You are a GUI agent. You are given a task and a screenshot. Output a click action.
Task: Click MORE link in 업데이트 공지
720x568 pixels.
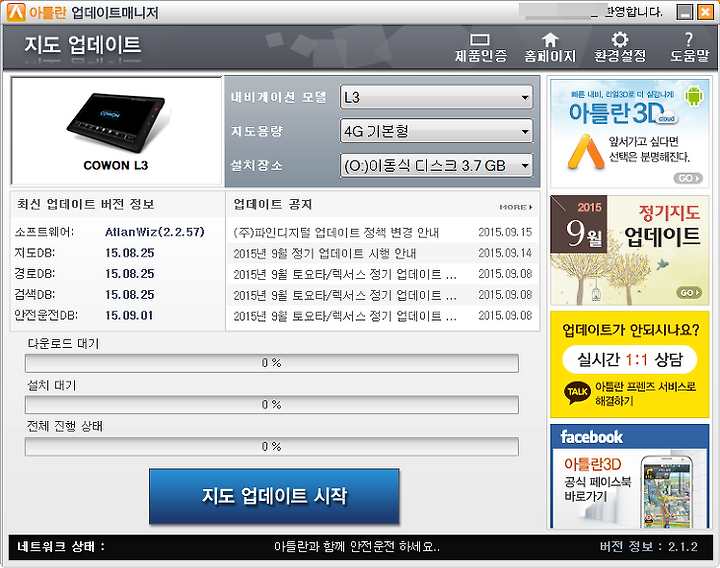pyautogui.click(x=516, y=207)
